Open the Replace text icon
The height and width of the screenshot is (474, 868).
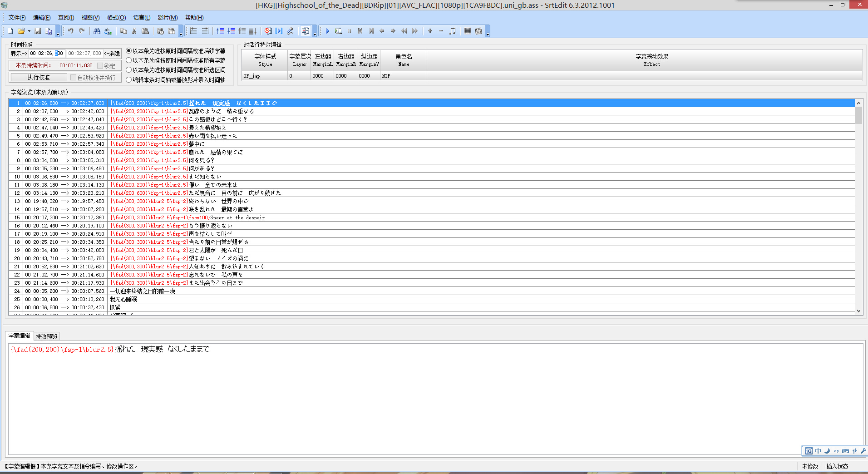tap(108, 31)
